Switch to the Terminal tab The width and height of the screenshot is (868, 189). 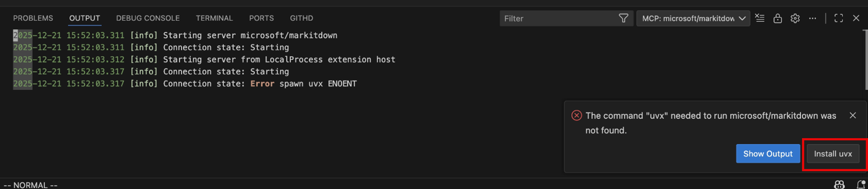coord(214,18)
